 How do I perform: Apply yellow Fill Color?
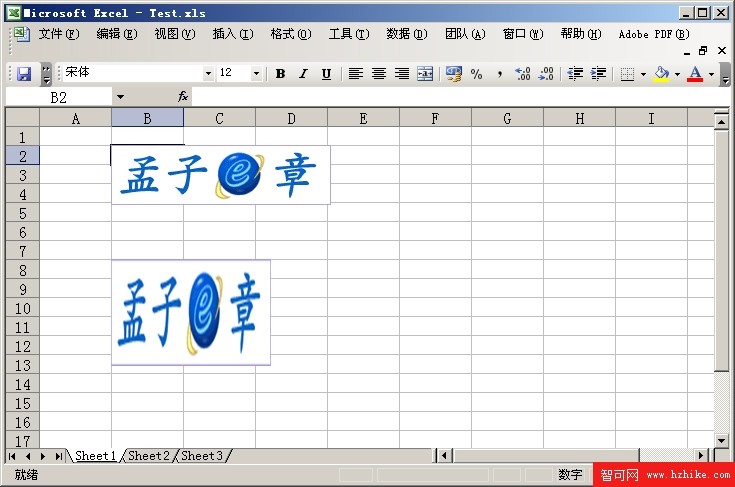661,74
